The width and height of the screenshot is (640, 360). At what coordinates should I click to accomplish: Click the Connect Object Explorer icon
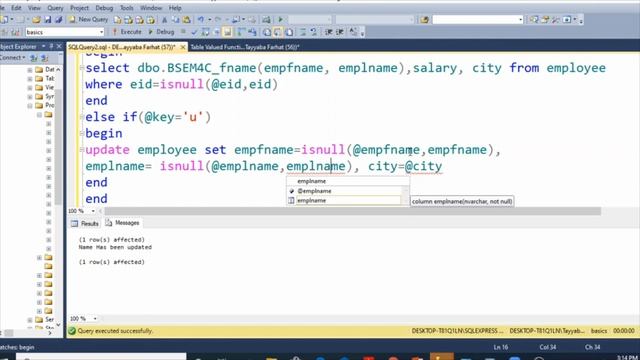click(34, 58)
